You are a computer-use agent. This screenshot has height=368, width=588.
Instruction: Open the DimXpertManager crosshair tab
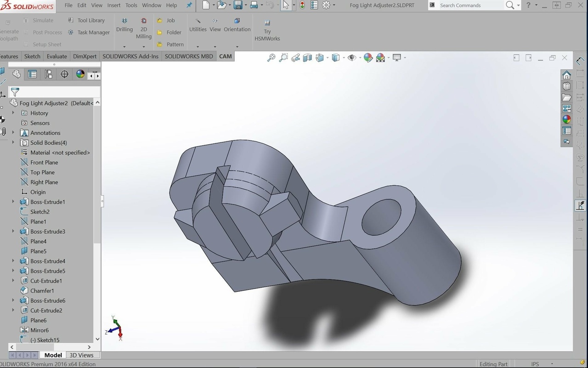point(64,74)
